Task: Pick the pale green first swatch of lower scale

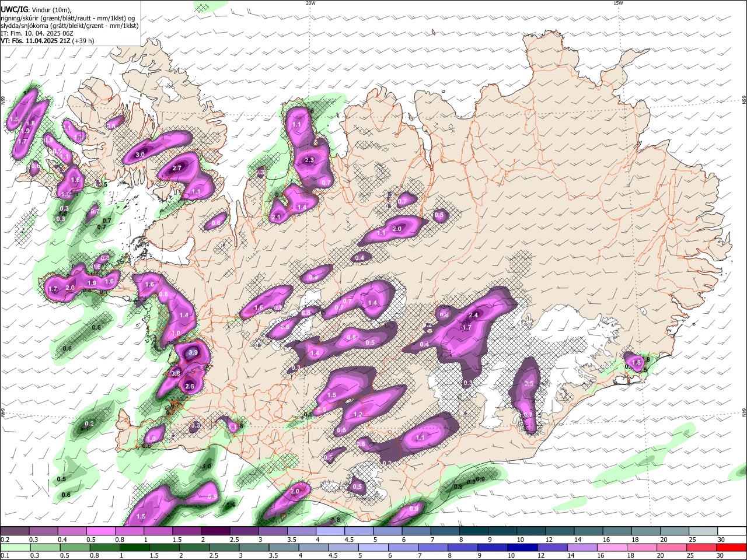Action: [x=15, y=547]
